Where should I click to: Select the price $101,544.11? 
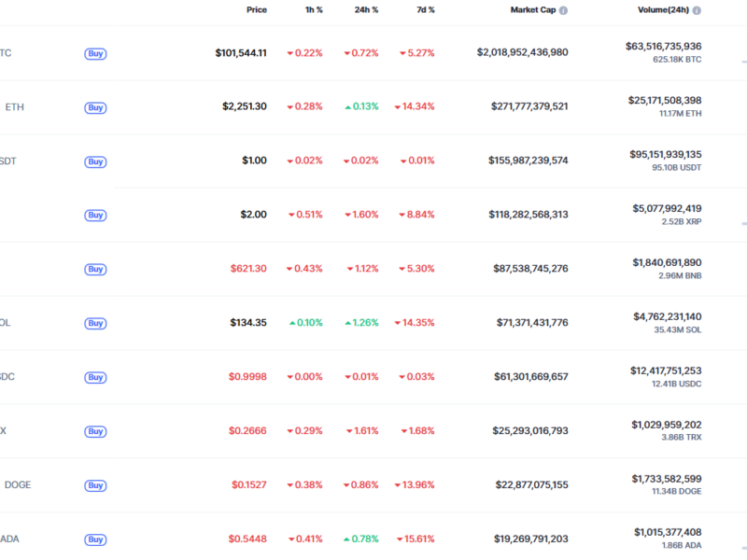tap(241, 53)
